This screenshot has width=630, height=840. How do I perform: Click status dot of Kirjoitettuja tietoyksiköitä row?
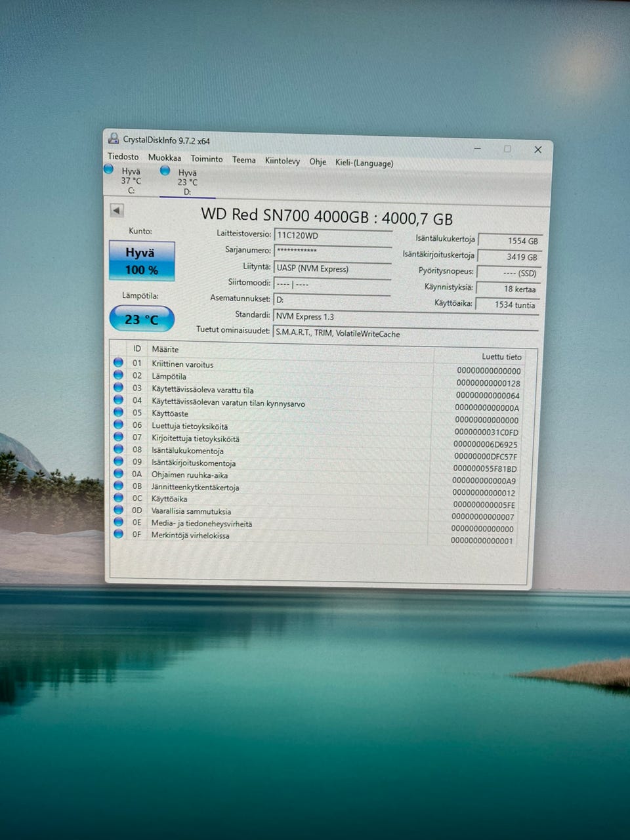point(118,436)
